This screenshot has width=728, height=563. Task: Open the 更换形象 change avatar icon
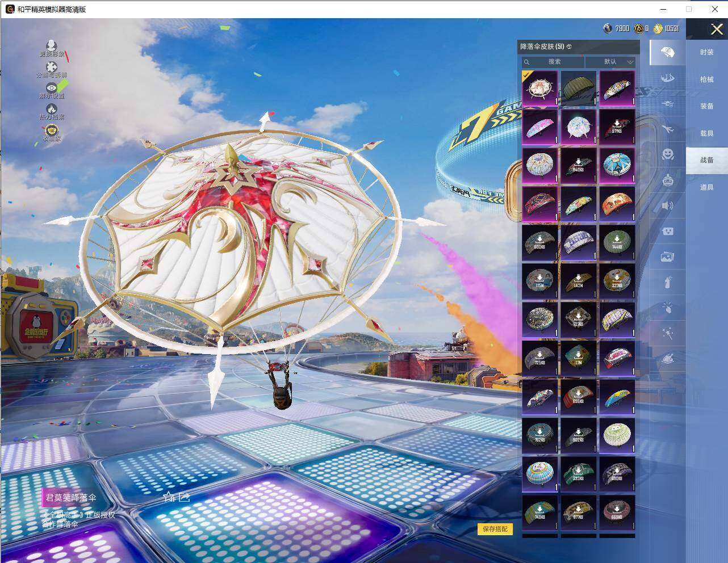pyautogui.click(x=52, y=45)
